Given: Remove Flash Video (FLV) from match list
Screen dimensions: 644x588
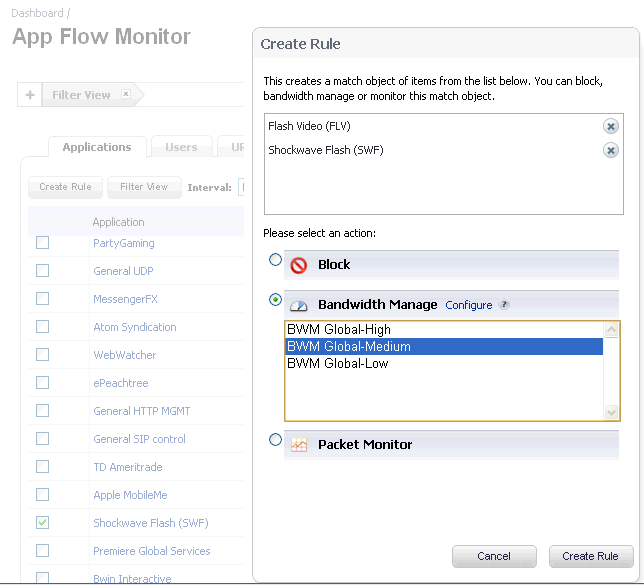Looking at the screenshot, I should pyautogui.click(x=610, y=126).
